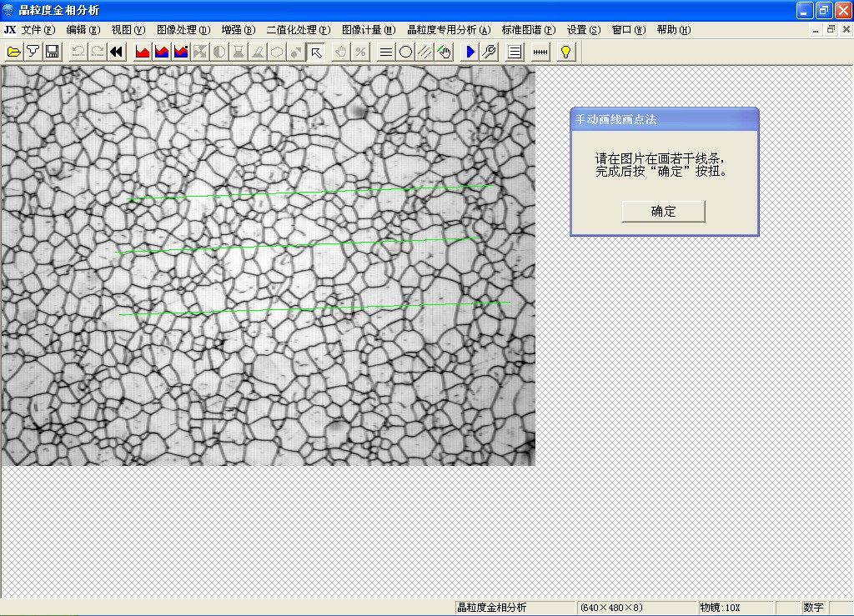The image size is (854, 616).
Task: Click the blue play triangle icon
Action: 470,52
